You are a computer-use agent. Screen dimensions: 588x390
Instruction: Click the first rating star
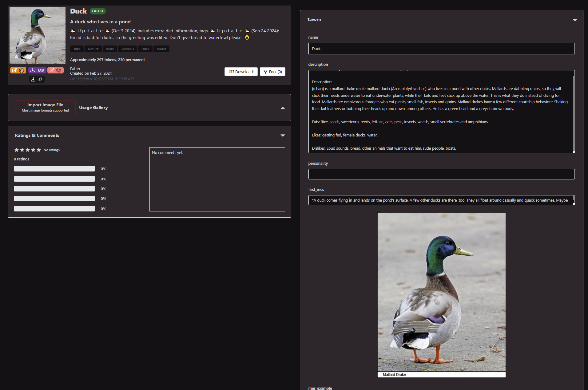pos(17,150)
